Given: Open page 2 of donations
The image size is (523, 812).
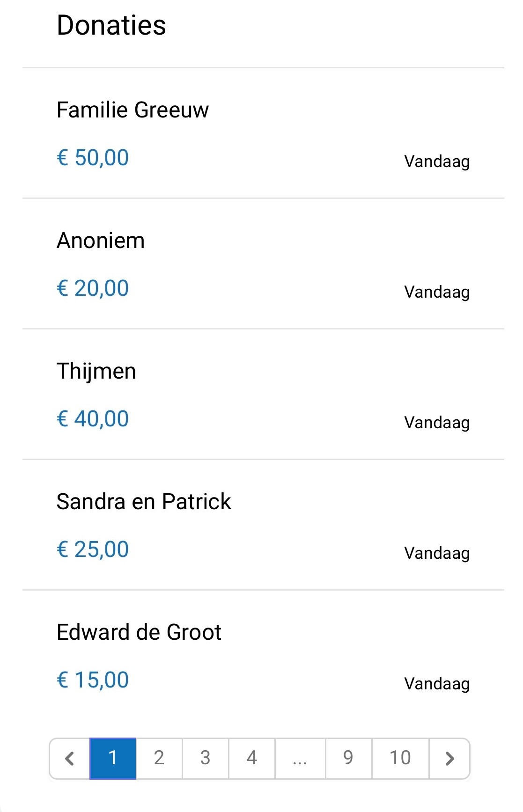Looking at the screenshot, I should (x=159, y=758).
